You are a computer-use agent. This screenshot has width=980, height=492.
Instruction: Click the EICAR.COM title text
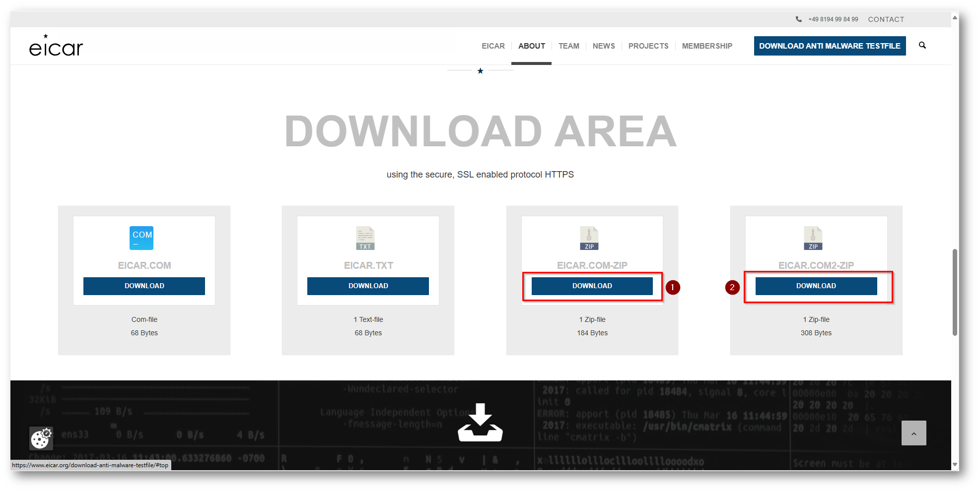[x=144, y=265]
